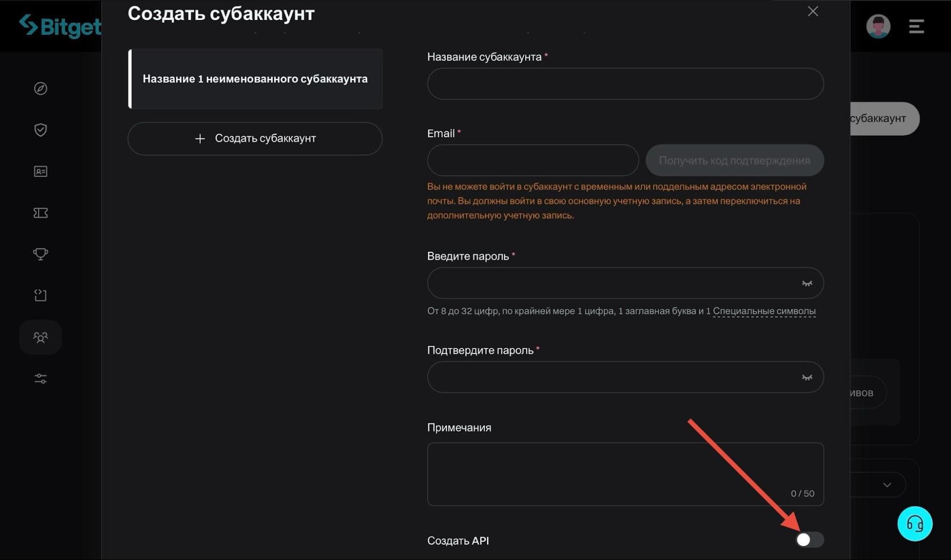
Task: Open the headset support chat button
Action: coord(915,524)
